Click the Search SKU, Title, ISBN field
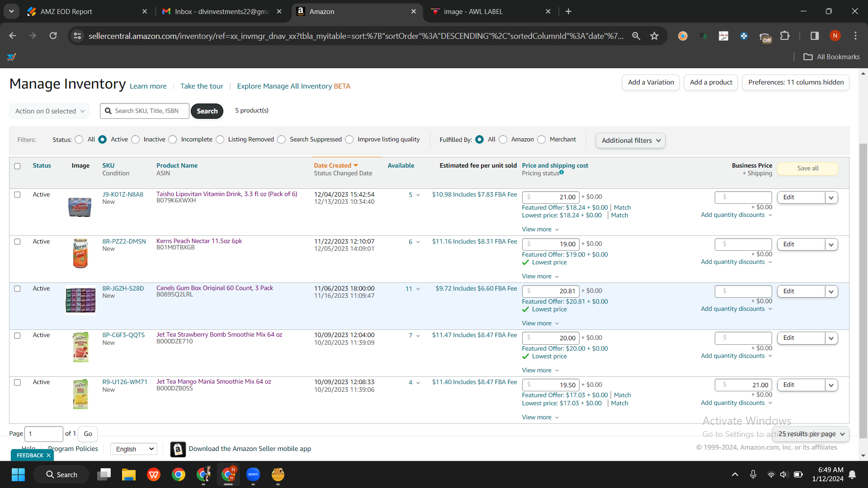868x488 pixels. 145,111
